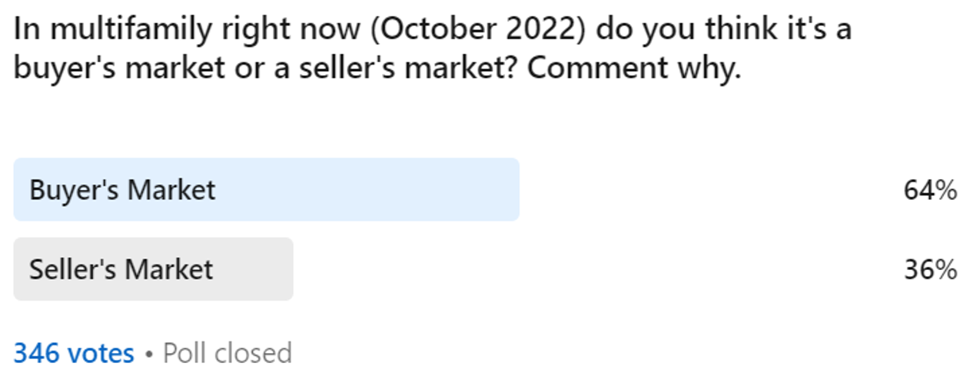Click the "Comment why." text

point(634,68)
